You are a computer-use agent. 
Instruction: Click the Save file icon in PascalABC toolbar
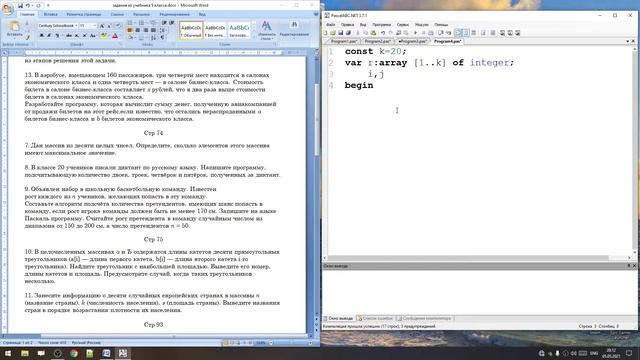340,33
